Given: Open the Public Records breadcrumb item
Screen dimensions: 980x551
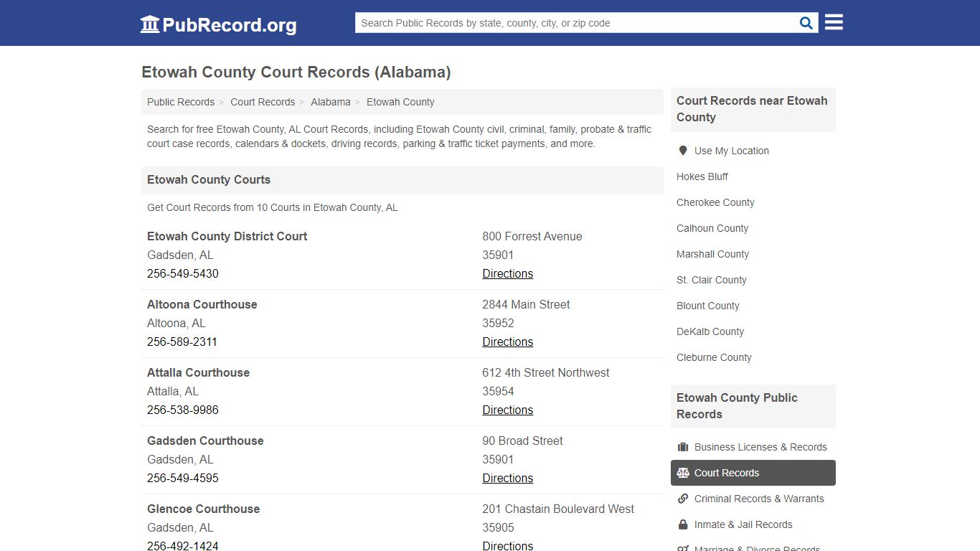Looking at the screenshot, I should [x=180, y=102].
